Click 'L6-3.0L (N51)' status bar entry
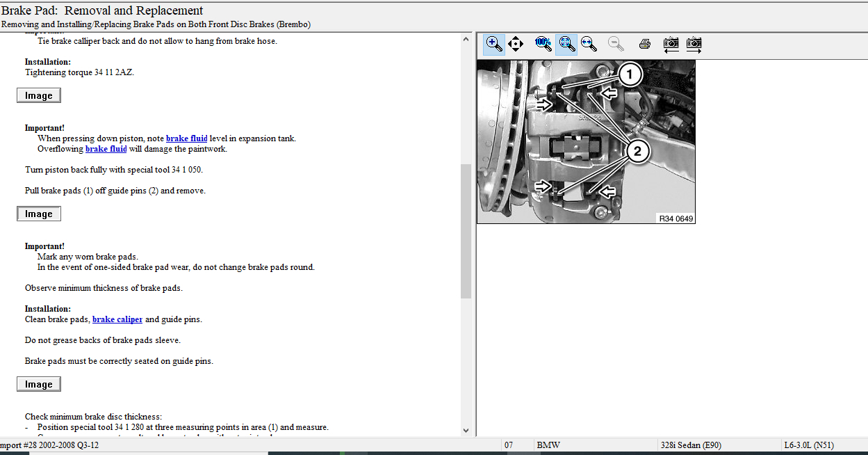Image resolution: width=868 pixels, height=455 pixels. click(x=809, y=445)
